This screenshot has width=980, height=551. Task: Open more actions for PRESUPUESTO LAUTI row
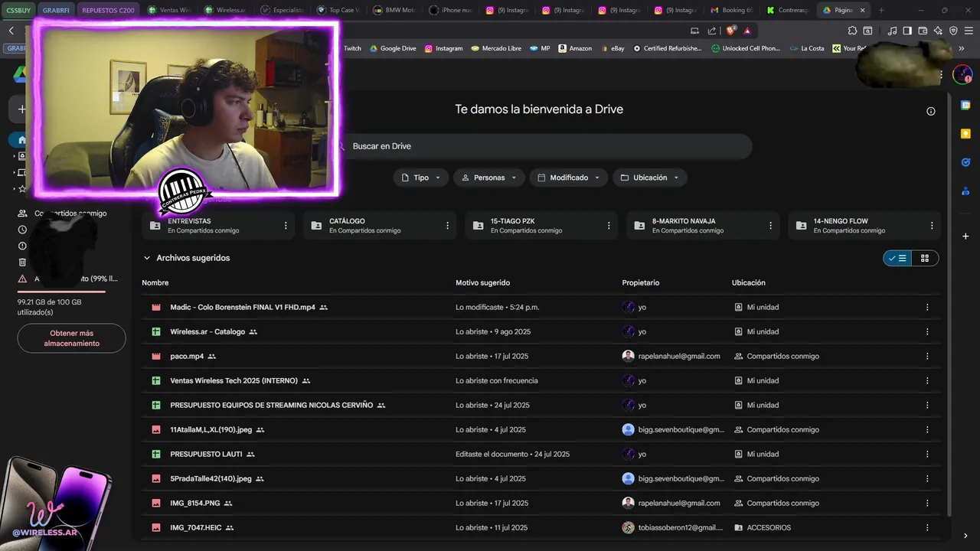pos(927,454)
